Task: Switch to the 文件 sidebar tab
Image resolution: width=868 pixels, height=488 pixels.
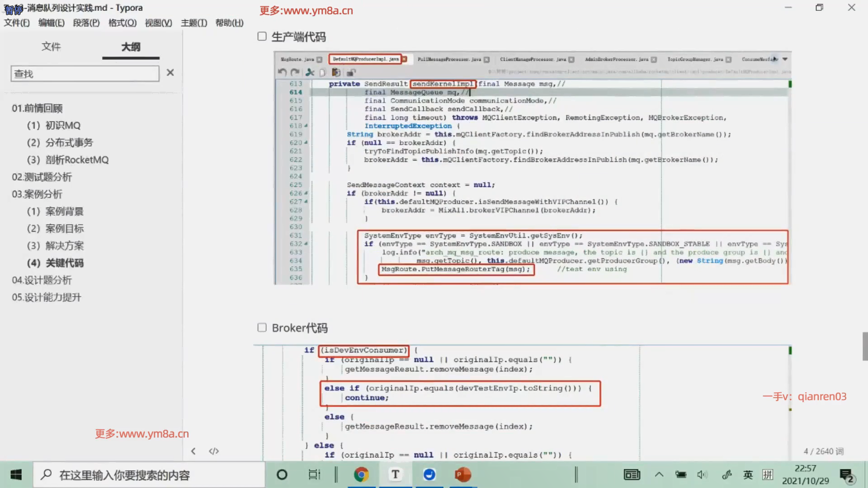Action: click(51, 47)
